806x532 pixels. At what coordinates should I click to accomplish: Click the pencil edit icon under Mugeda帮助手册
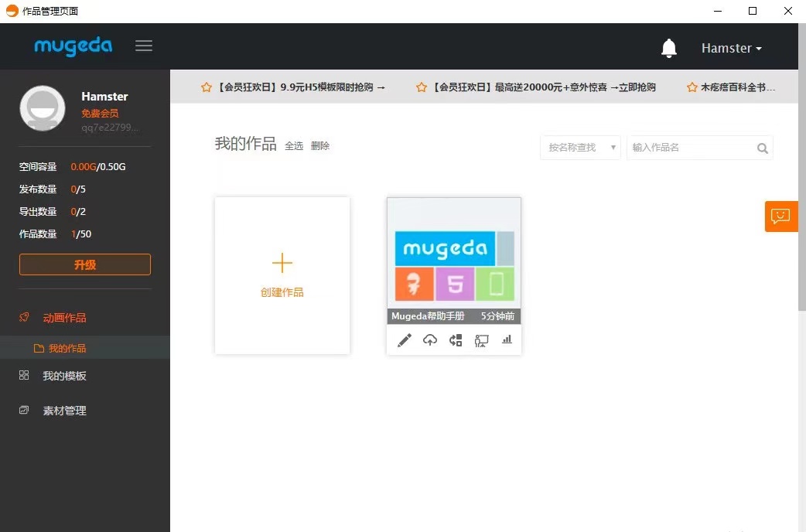(x=405, y=340)
